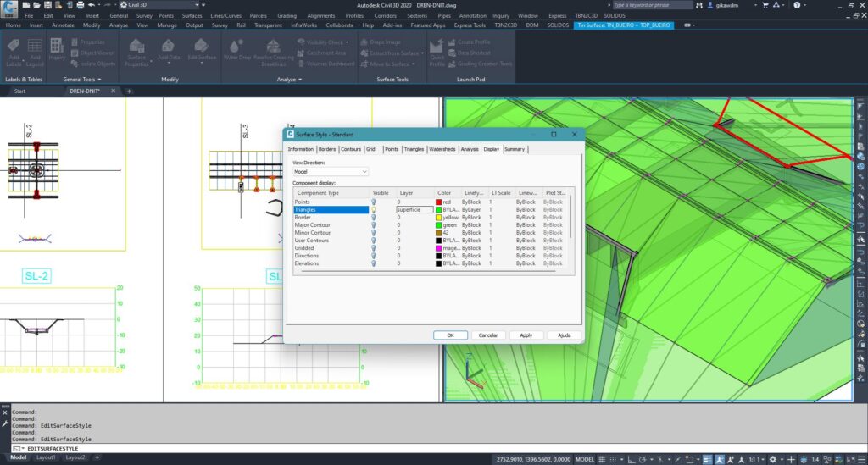
Task: Switch to the Contours tab in Surface Style
Action: pyautogui.click(x=350, y=149)
